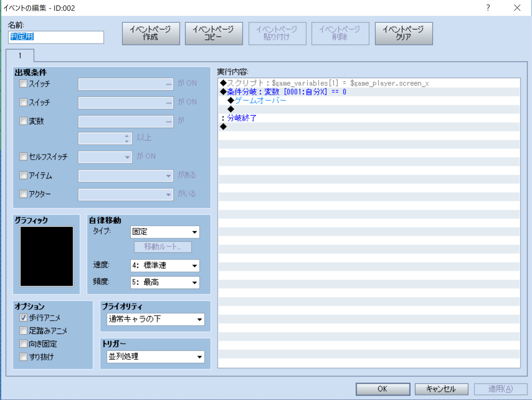The width and height of the screenshot is (532, 400).
Task: Enable the first スイッチ condition checkbox
Action: [x=23, y=84]
